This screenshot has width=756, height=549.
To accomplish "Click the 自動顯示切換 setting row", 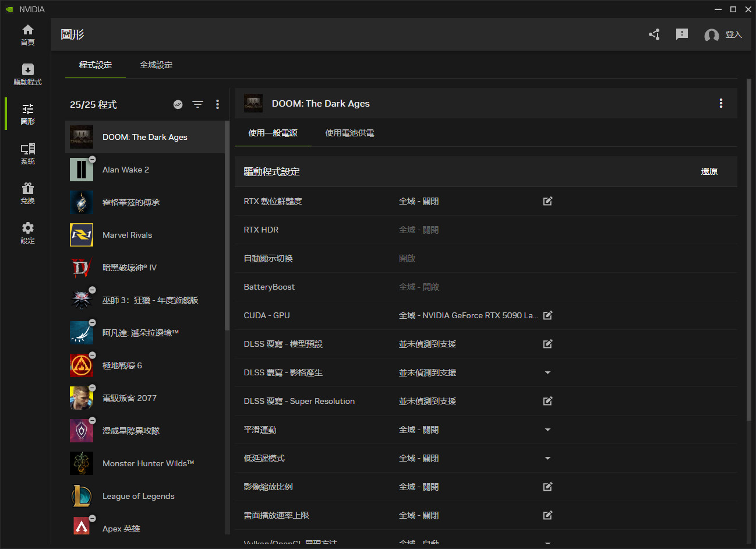I will point(486,258).
